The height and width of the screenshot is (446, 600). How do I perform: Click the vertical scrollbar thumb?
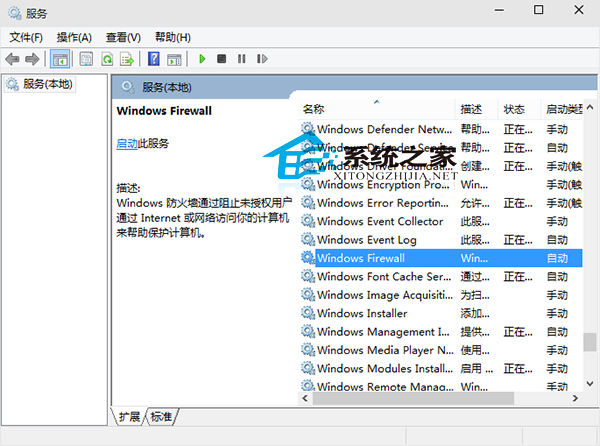pyautogui.click(x=590, y=342)
